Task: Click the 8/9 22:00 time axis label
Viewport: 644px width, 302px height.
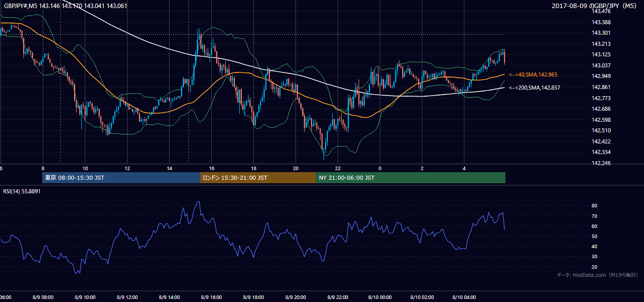Action: click(337, 297)
